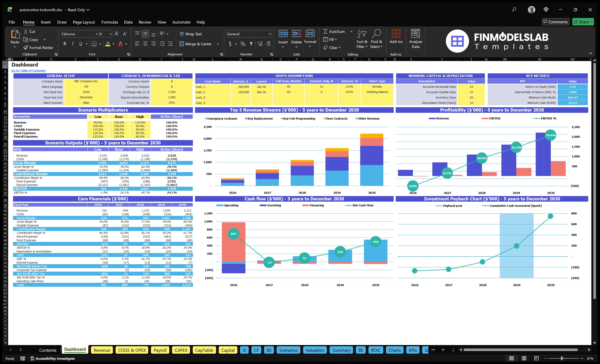Adjust the zoom slider
The width and height of the screenshot is (600, 364).
[x=561, y=358]
